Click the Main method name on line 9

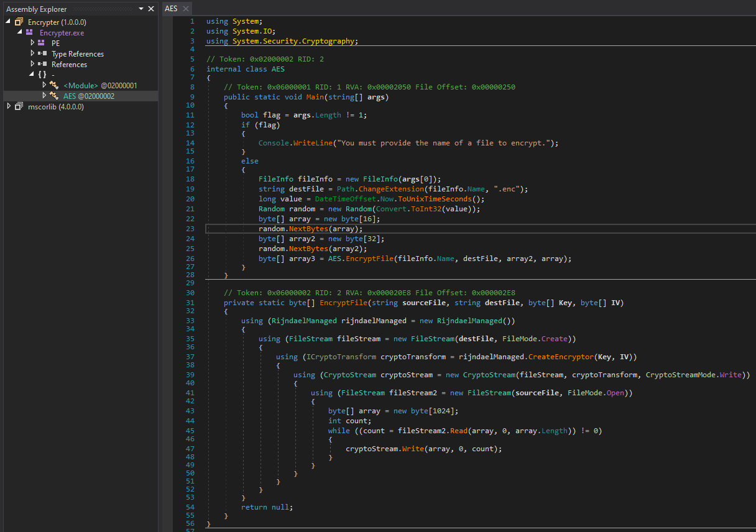tap(315, 97)
